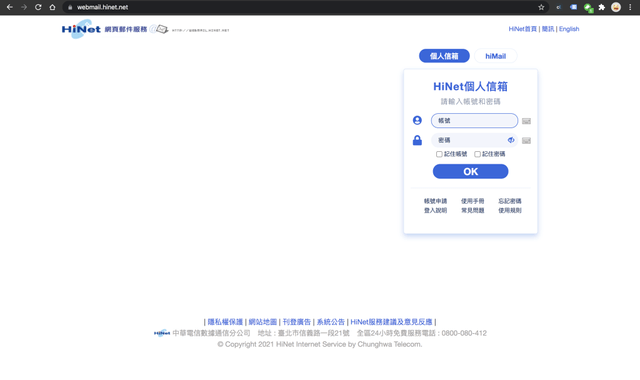Open the 隱私權保護 footer link
Viewport: 640px width, 380px height.
[225, 322]
